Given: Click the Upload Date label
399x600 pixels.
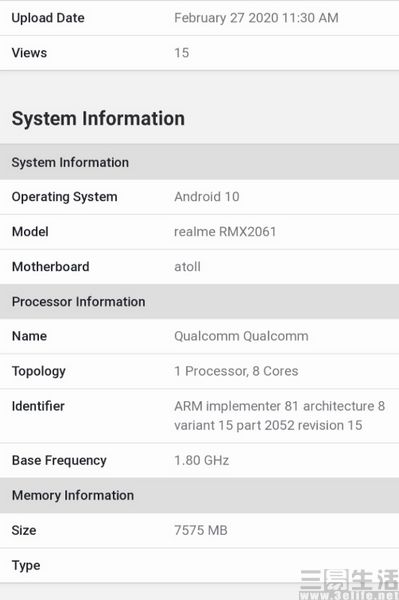Looking at the screenshot, I should tap(48, 18).
